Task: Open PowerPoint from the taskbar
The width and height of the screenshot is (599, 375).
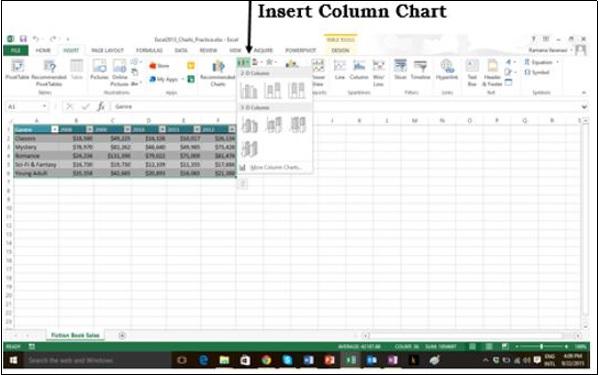Action: pos(330,360)
